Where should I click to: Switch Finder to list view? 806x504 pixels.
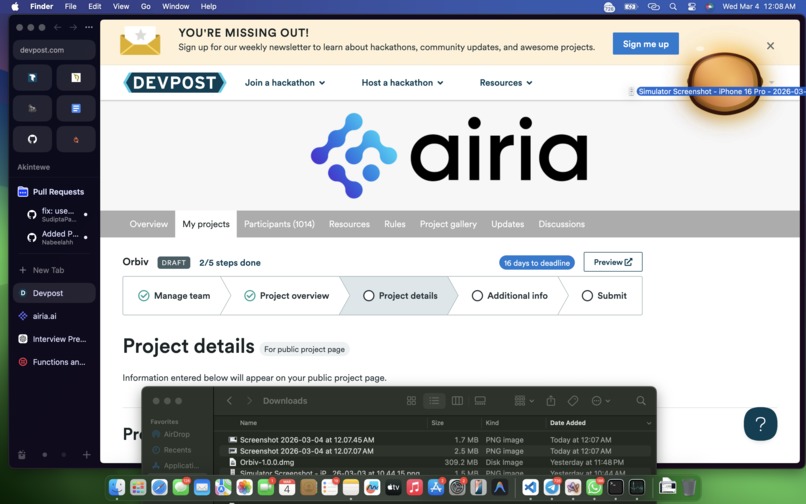pos(434,401)
